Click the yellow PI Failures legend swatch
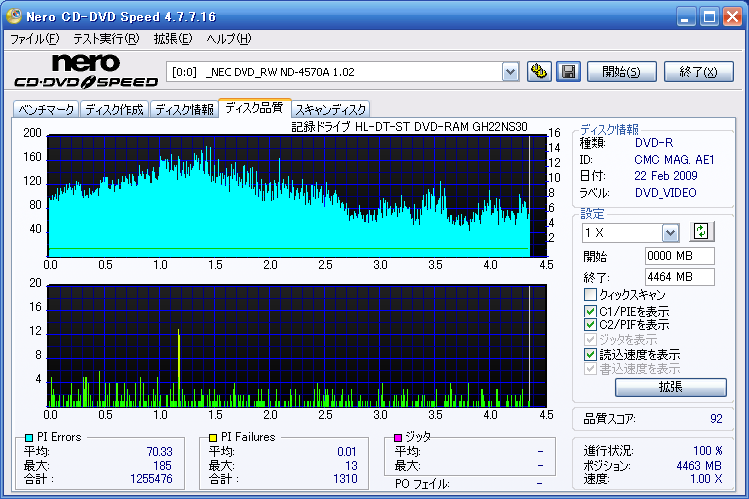This screenshot has width=749, height=499. pos(213,437)
